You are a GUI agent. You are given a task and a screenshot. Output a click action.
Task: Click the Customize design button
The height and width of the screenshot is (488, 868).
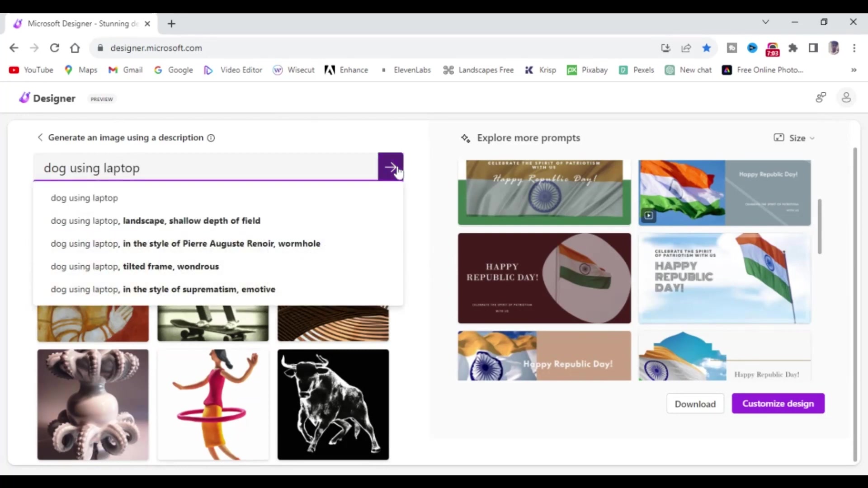(x=778, y=404)
